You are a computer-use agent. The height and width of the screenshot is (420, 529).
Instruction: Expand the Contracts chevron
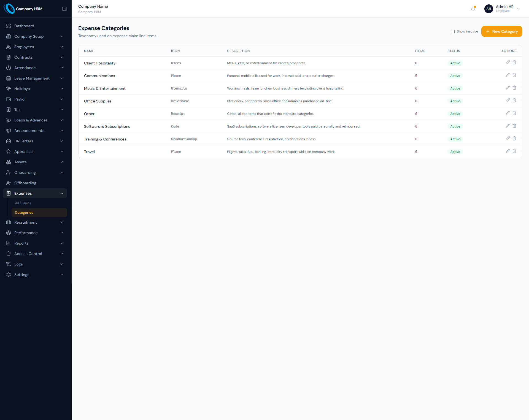pyautogui.click(x=62, y=57)
